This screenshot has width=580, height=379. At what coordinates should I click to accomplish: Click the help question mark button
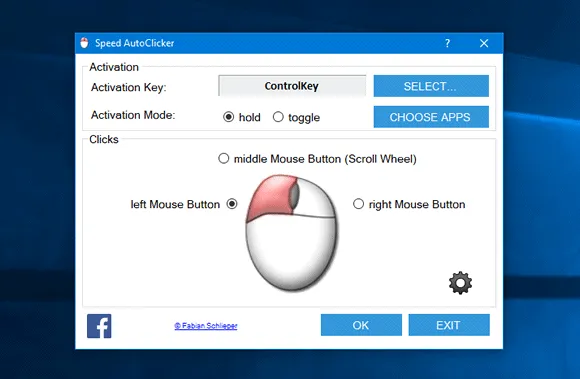click(448, 43)
